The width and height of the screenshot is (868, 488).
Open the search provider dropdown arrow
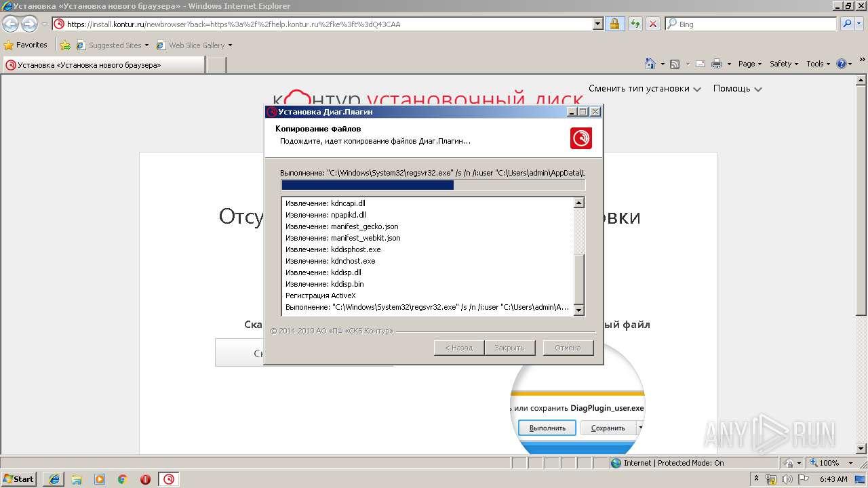tap(858, 24)
